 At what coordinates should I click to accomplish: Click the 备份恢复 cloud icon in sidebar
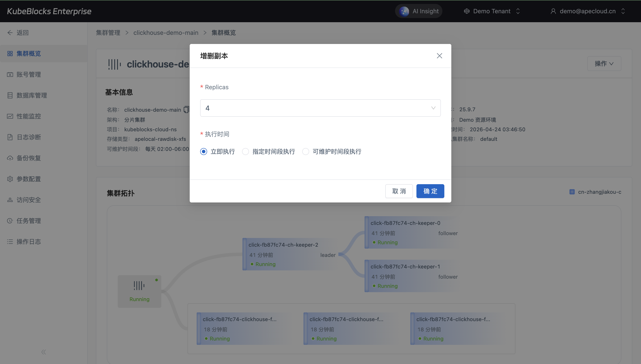(x=10, y=158)
